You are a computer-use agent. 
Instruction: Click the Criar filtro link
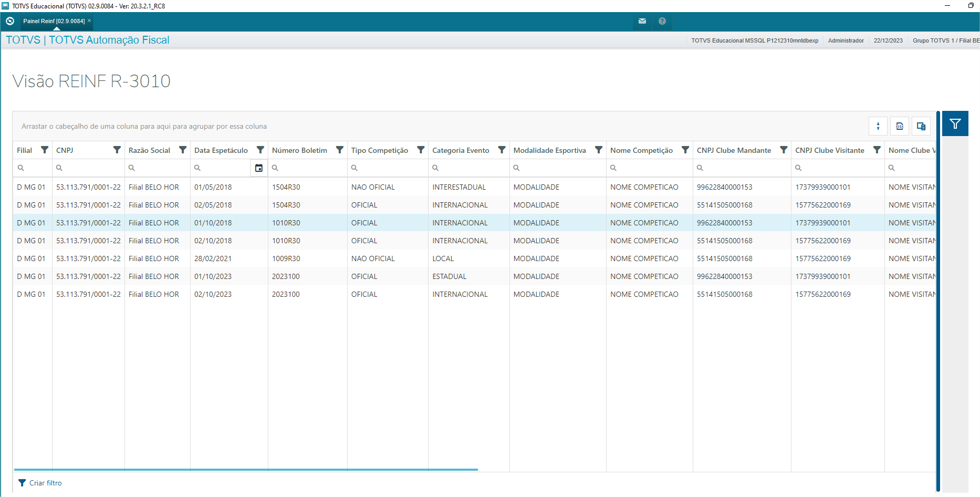point(45,483)
